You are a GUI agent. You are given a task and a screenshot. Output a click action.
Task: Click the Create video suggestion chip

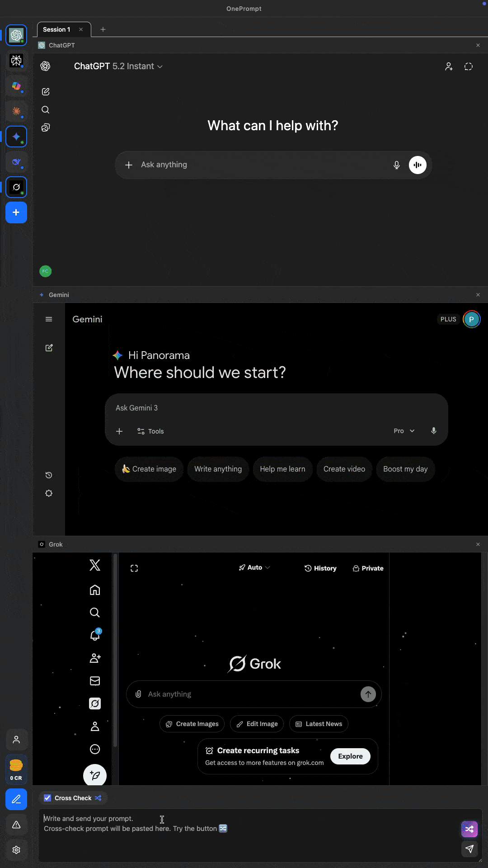coord(344,469)
